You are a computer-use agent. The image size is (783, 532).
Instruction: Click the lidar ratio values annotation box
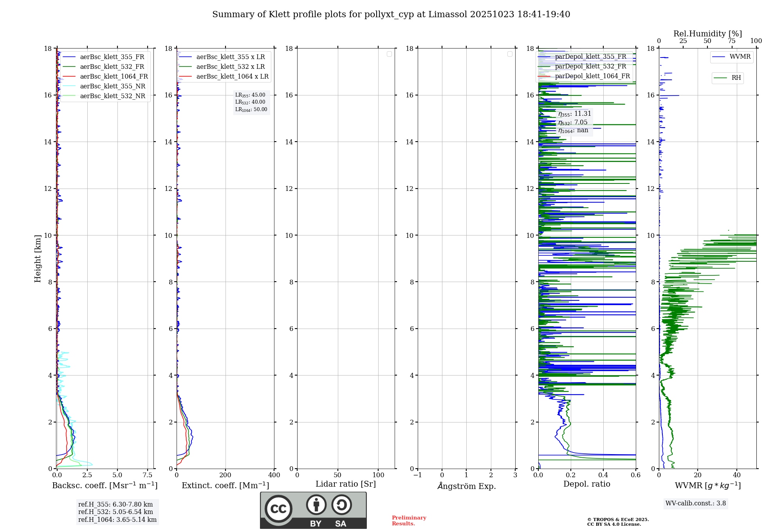click(251, 102)
